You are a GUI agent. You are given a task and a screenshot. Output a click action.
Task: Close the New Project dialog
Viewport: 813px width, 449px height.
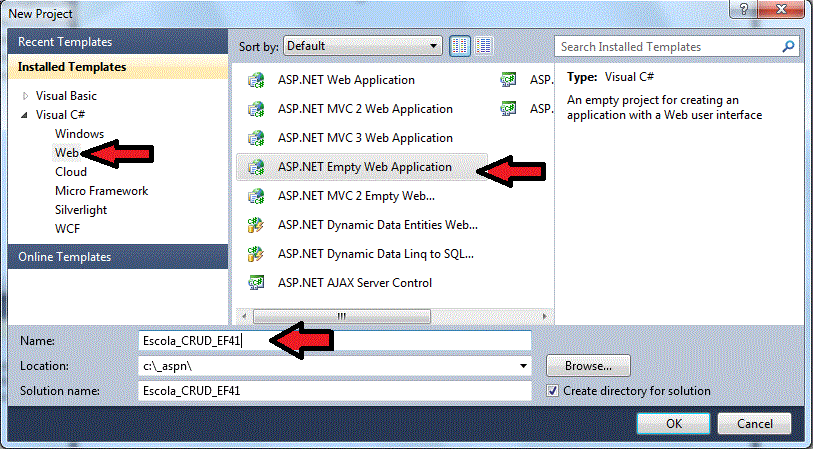(782, 9)
